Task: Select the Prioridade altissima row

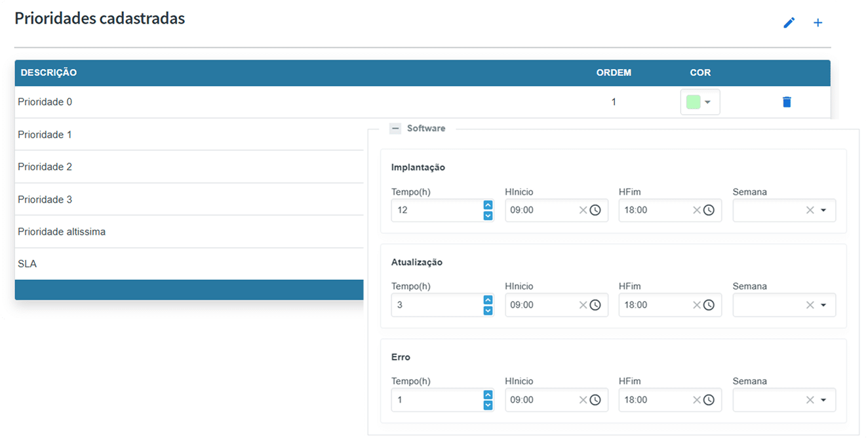Action: [62, 231]
